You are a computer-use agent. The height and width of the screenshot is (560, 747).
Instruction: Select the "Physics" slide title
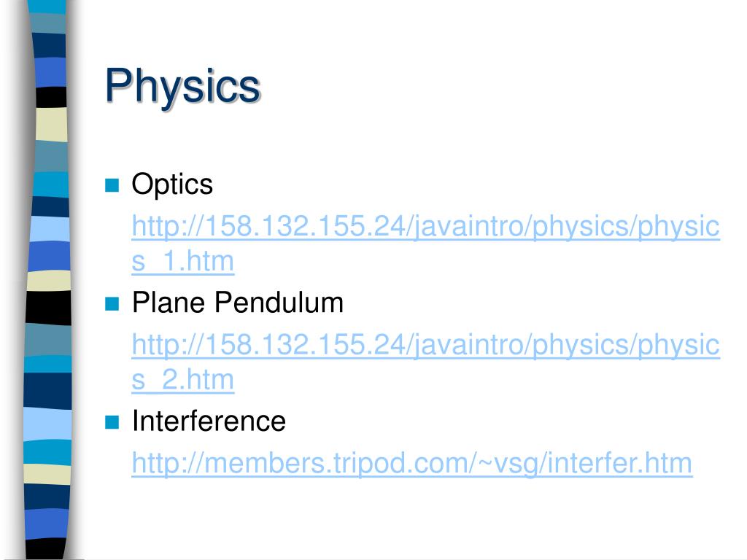182,87
